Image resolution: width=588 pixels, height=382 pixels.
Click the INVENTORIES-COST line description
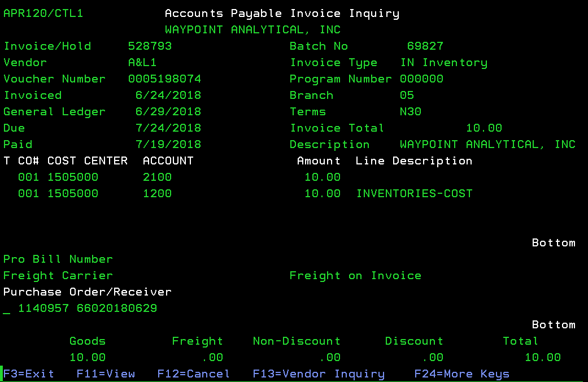click(414, 194)
